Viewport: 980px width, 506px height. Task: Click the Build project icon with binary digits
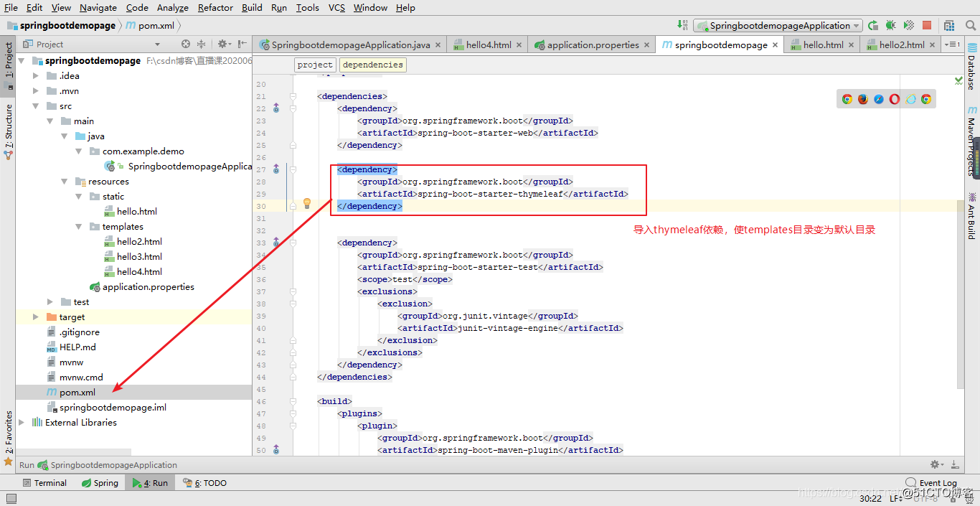click(x=682, y=25)
